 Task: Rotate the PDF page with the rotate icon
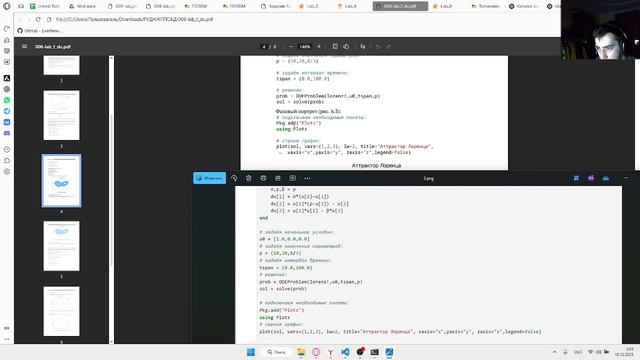346,47
